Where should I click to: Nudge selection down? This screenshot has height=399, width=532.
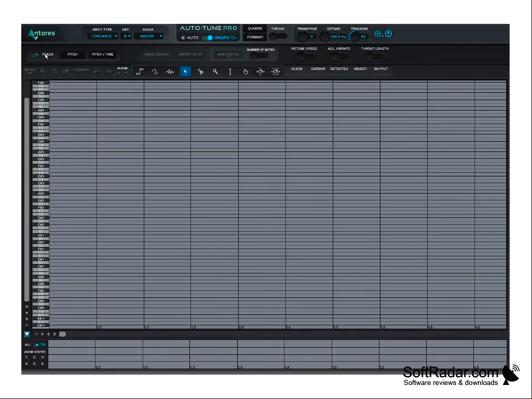(x=119, y=73)
